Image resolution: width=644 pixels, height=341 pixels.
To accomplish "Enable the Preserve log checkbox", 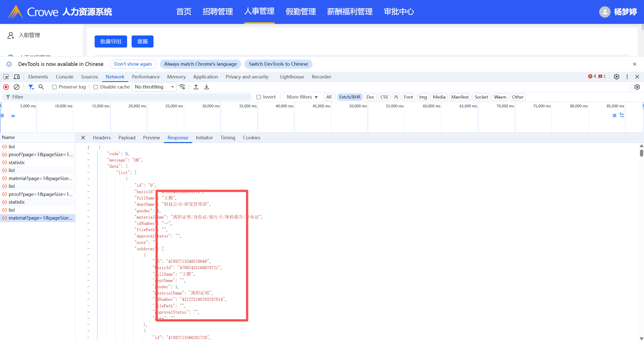I will (54, 87).
